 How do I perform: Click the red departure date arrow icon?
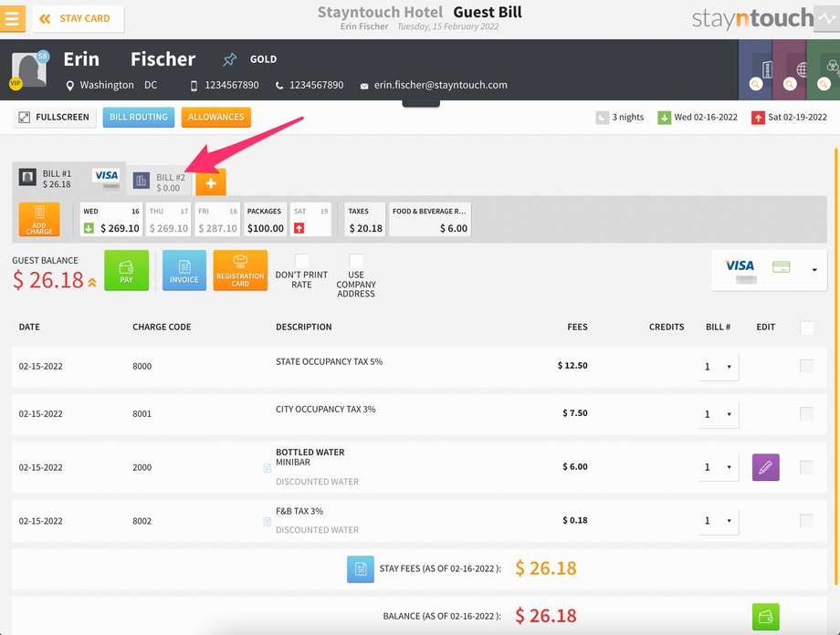point(758,118)
